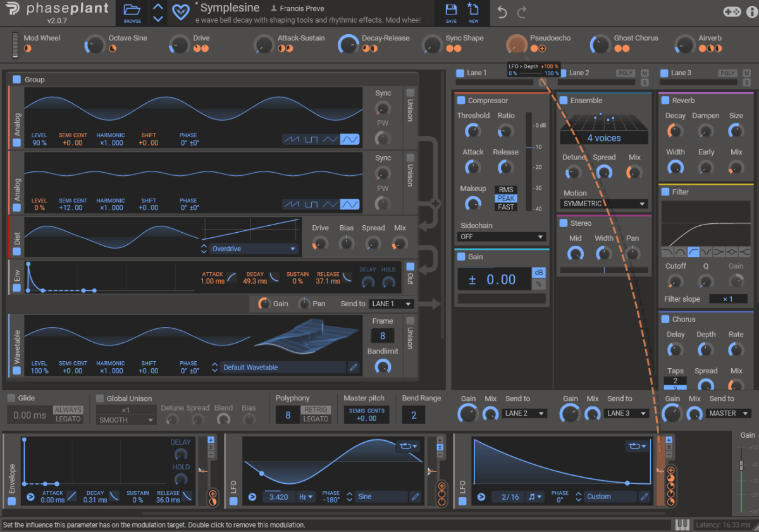Toggle the Filter effect on/off
Viewport: 759px width, 532px height.
pos(665,192)
